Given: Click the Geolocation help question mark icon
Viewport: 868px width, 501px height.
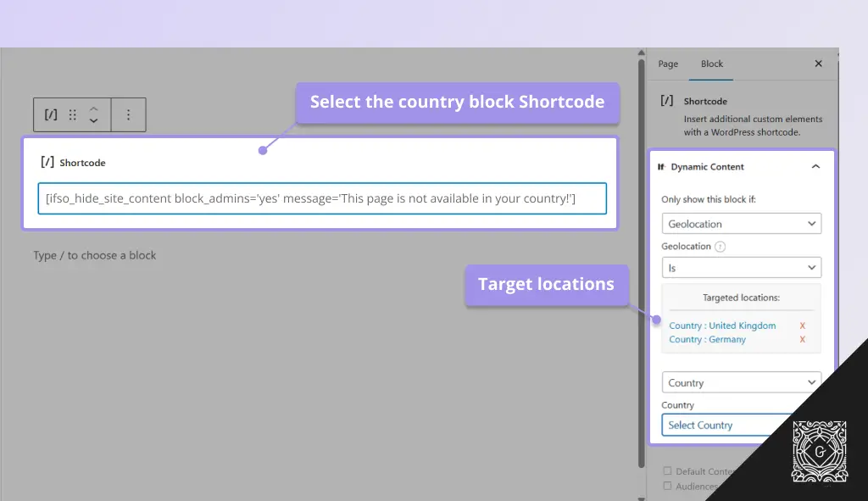Looking at the screenshot, I should tap(720, 246).
